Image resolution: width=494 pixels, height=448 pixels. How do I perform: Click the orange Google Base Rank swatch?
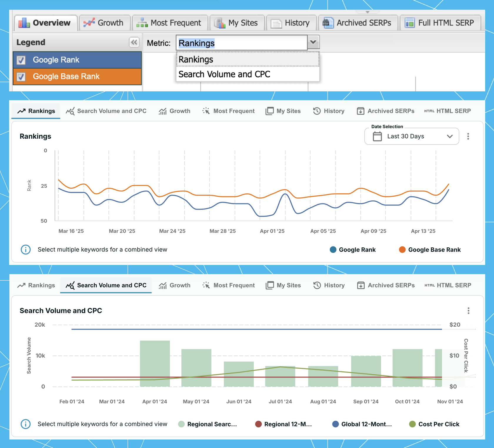point(402,250)
